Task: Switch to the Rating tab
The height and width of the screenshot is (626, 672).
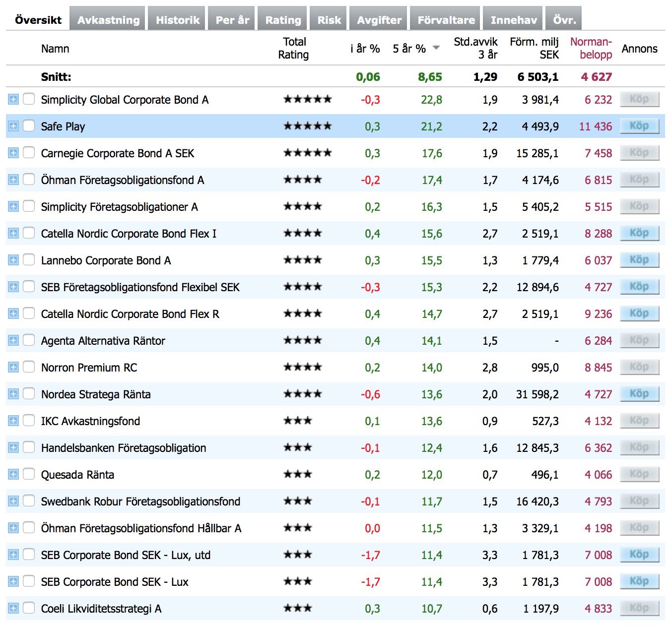Action: tap(283, 19)
